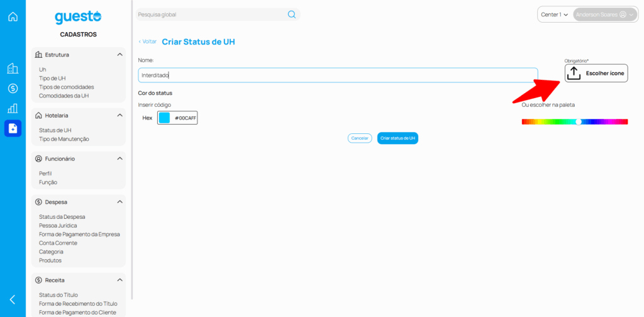Click Criar status de UH button
Viewport: 644px width, 317px height.
(397, 138)
